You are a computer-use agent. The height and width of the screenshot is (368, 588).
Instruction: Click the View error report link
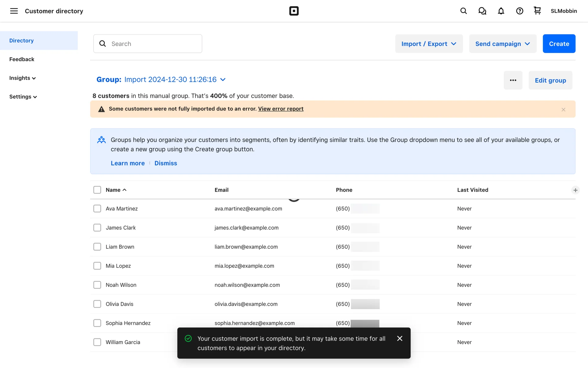[281, 109]
